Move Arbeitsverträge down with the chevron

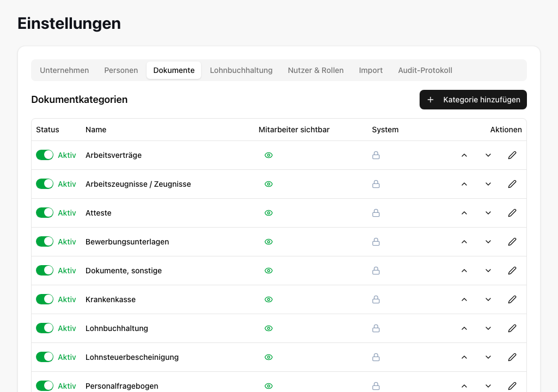click(488, 155)
